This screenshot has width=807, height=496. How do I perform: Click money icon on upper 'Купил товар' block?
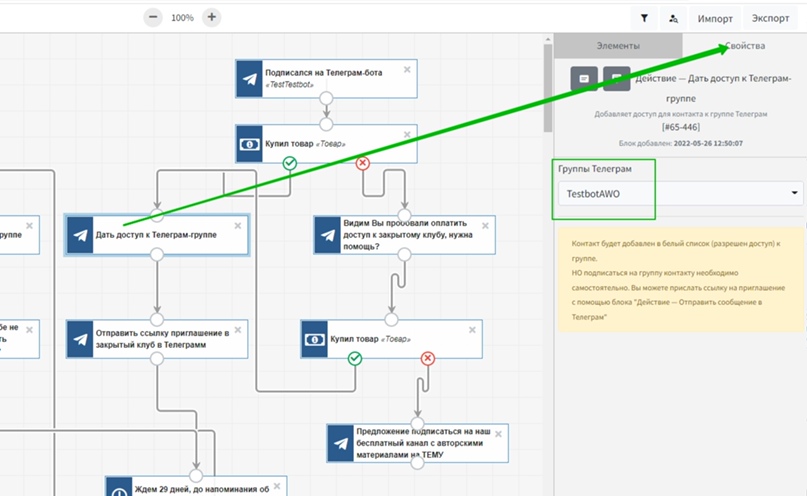coord(249,144)
